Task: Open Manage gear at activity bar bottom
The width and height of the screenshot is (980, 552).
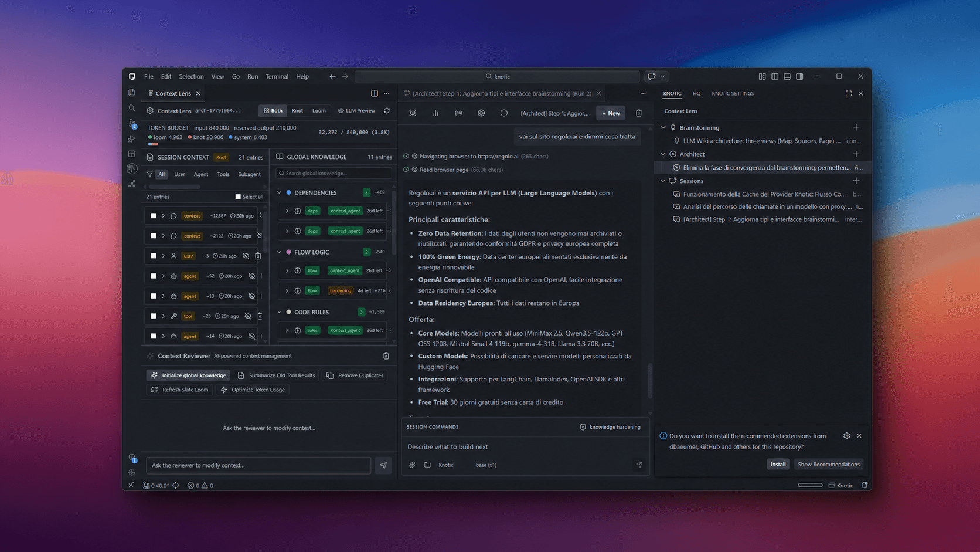Action: click(x=132, y=472)
